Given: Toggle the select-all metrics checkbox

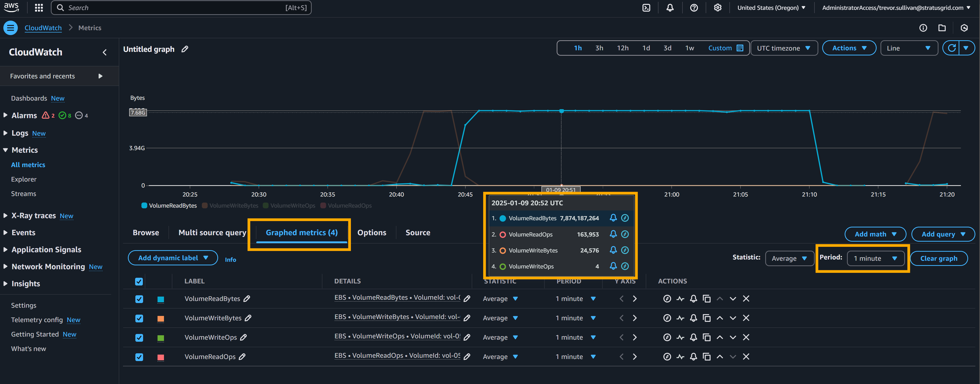Looking at the screenshot, I should tap(139, 282).
